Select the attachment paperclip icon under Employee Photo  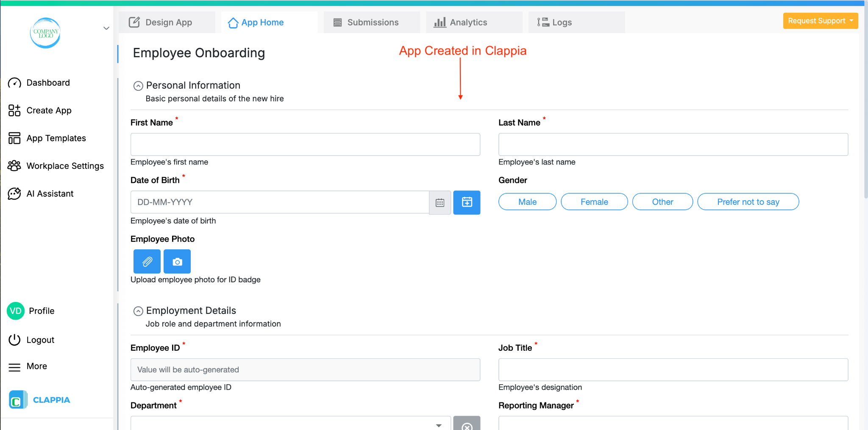coord(146,261)
